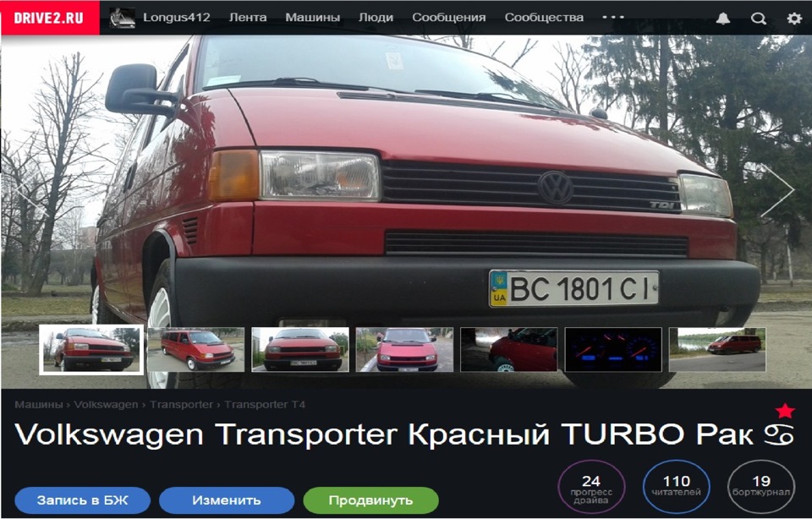
Task: Open the 24 прогресс драйва counter
Action: click(591, 487)
